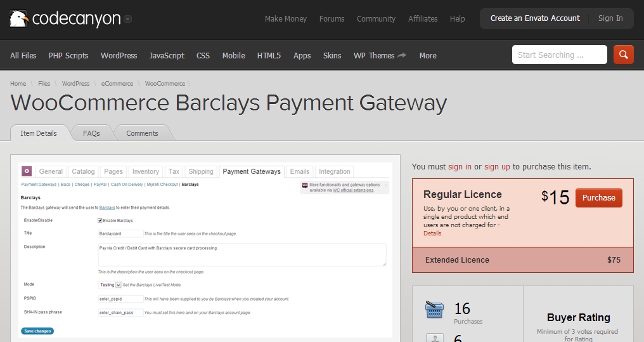This screenshot has height=342, width=644.
Task: Select the Inventory tab in preview
Action: pyautogui.click(x=145, y=171)
